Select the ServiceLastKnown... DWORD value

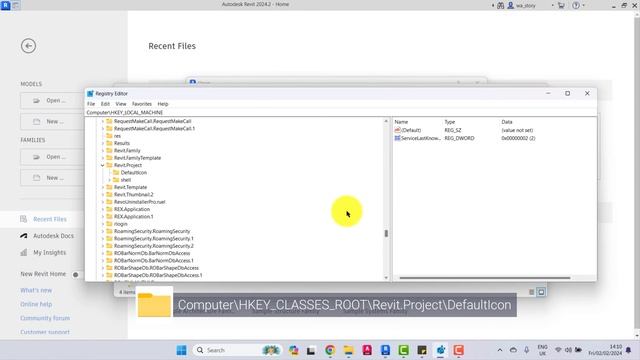[x=421, y=138]
